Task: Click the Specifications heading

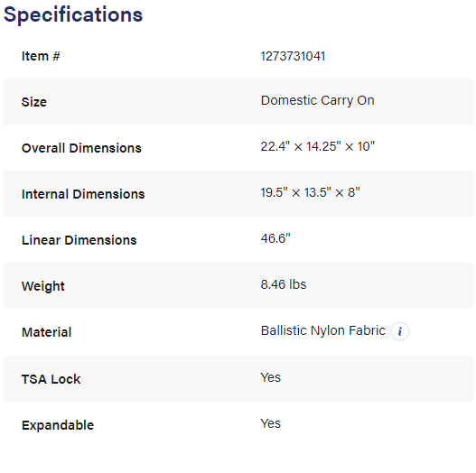Action: [x=73, y=14]
